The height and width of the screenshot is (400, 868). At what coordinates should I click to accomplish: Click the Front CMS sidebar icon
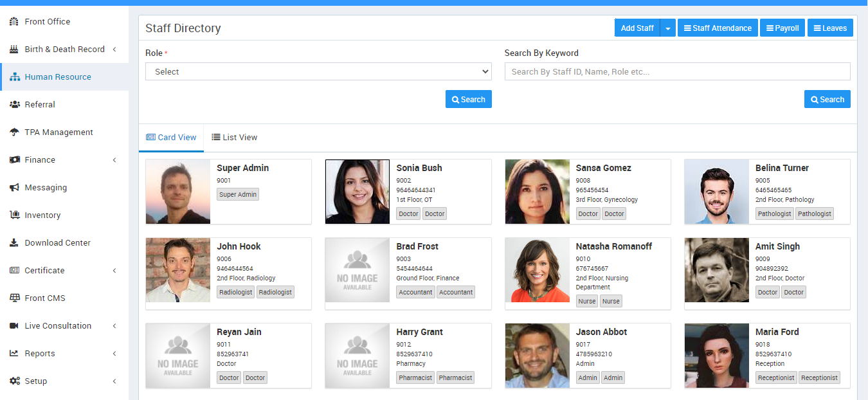click(x=14, y=298)
